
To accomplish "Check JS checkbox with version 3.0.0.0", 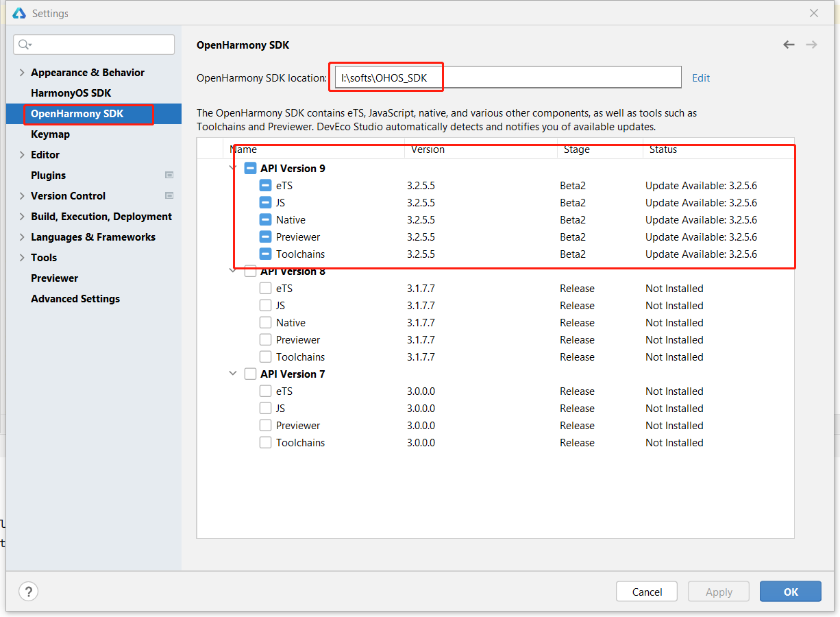I will pos(265,408).
